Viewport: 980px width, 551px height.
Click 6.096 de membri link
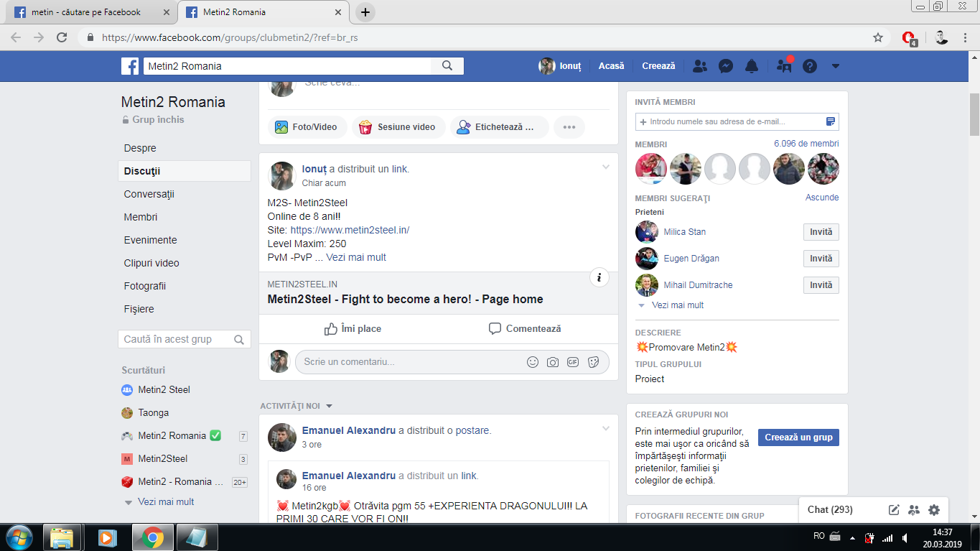pyautogui.click(x=806, y=144)
